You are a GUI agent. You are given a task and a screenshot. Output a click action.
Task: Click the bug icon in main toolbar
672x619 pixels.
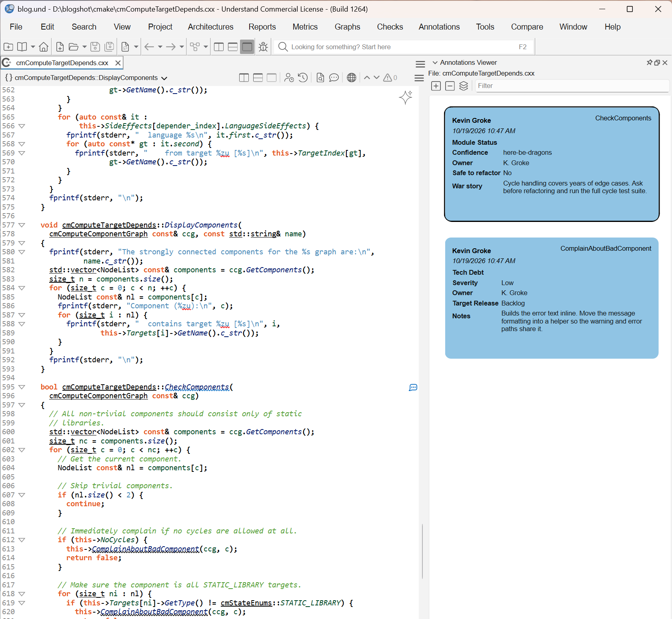(x=263, y=47)
